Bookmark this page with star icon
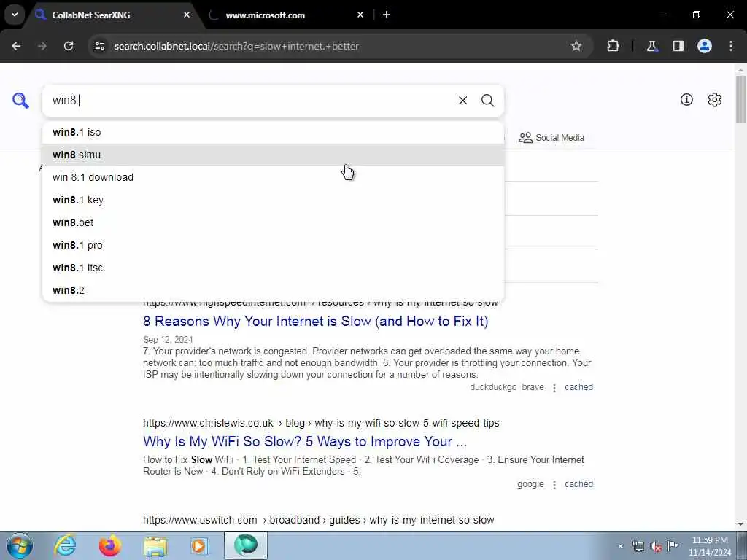Viewport: 747px width, 560px height. pyautogui.click(x=576, y=46)
